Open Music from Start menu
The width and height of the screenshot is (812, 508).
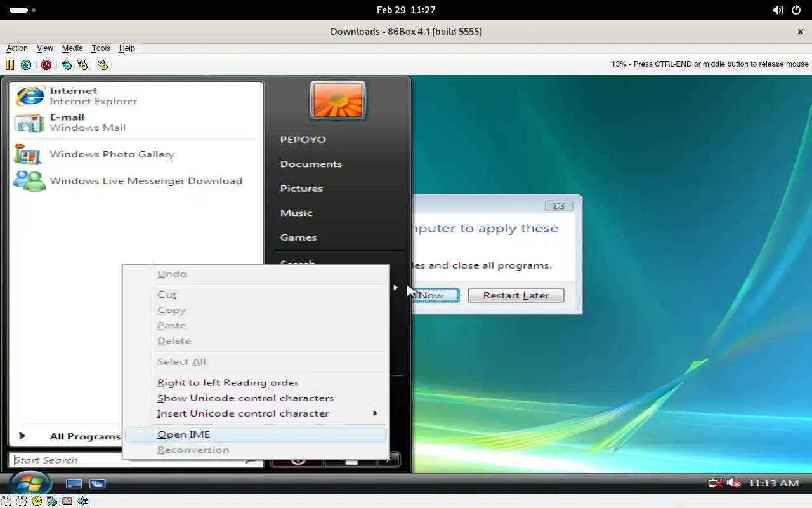tap(296, 213)
